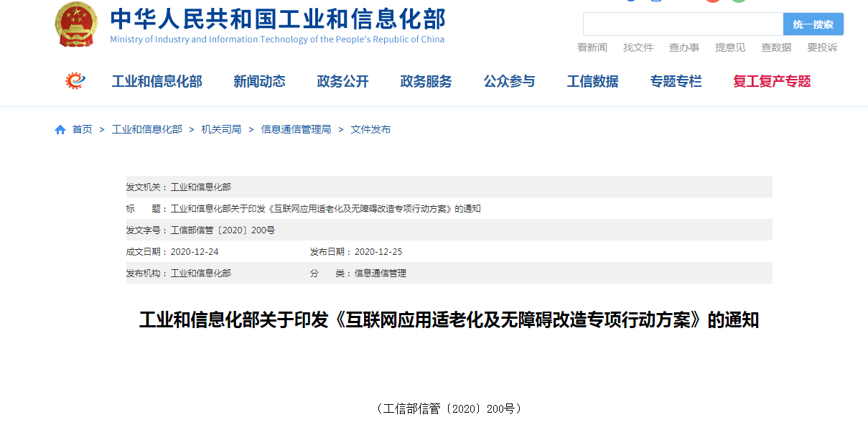The height and width of the screenshot is (425, 868).
Task: Click the 标题 row document title text
Action: (x=326, y=209)
